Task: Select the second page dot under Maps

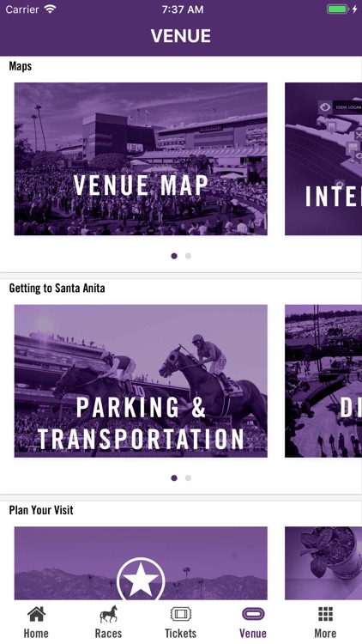Action: (x=188, y=256)
